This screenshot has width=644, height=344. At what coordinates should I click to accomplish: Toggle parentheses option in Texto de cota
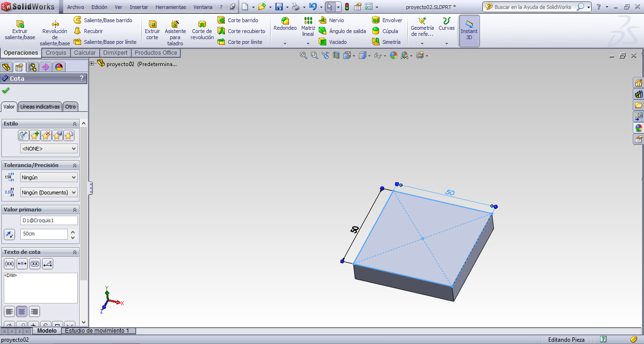(x=9, y=264)
